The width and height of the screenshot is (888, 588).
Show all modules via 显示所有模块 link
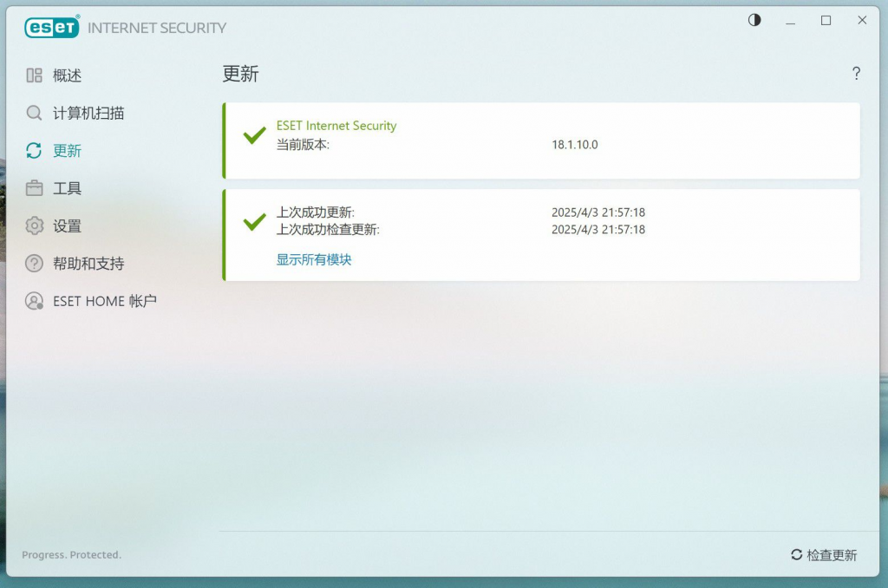pos(314,259)
